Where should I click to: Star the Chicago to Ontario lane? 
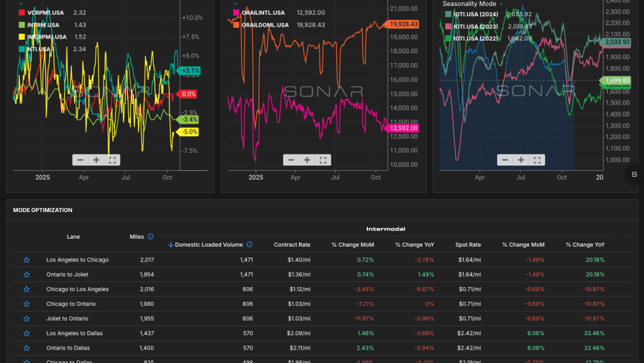(x=27, y=304)
